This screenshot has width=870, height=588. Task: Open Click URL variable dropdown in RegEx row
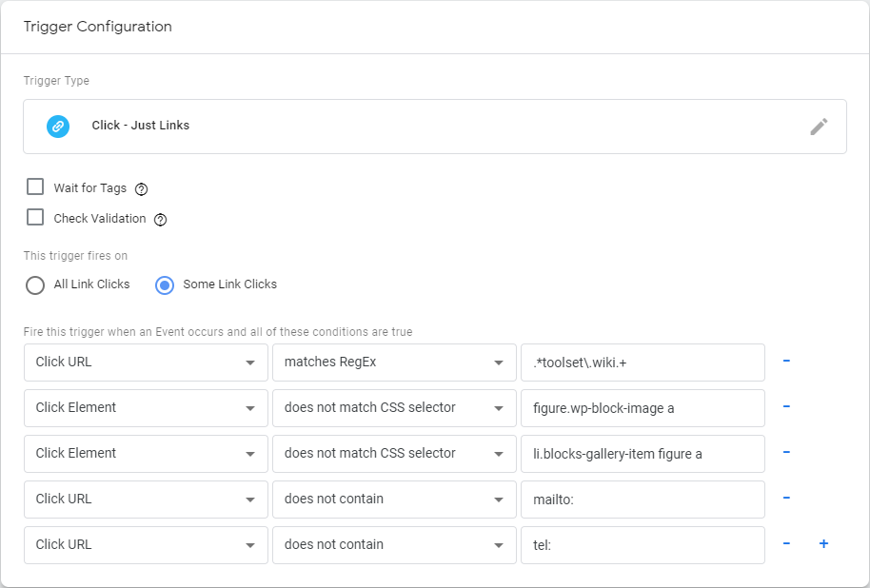tap(146, 363)
